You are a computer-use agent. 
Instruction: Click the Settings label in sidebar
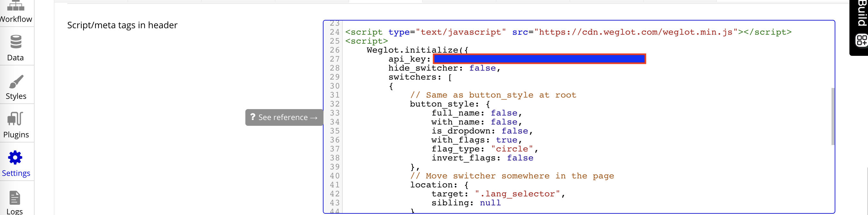point(16,173)
